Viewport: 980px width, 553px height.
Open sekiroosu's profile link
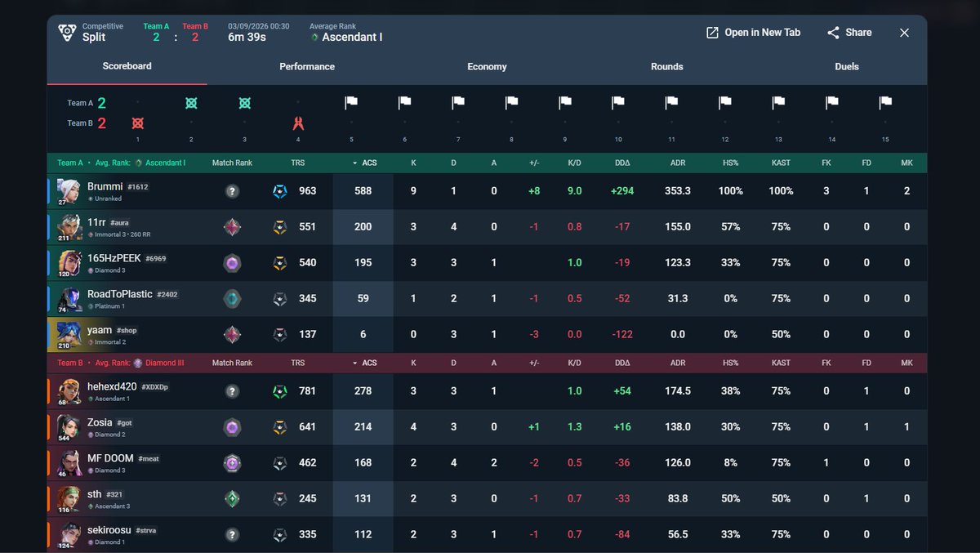click(109, 529)
